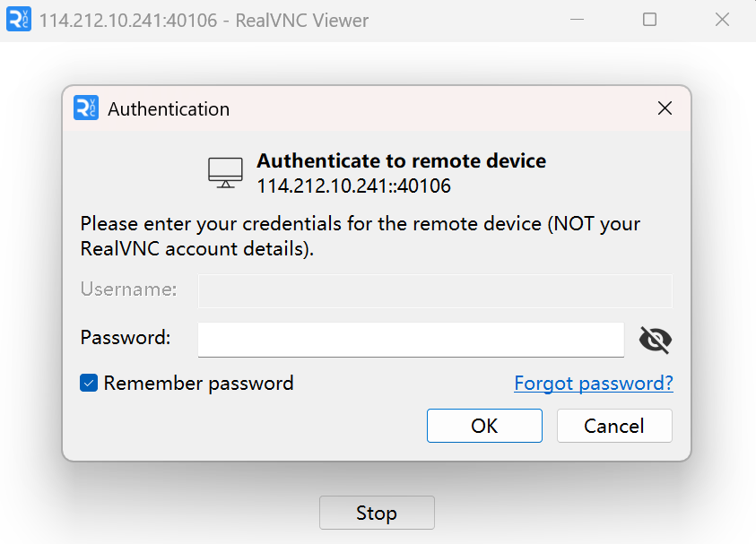
Task: Click the remote address text below the heading
Action: [353, 186]
